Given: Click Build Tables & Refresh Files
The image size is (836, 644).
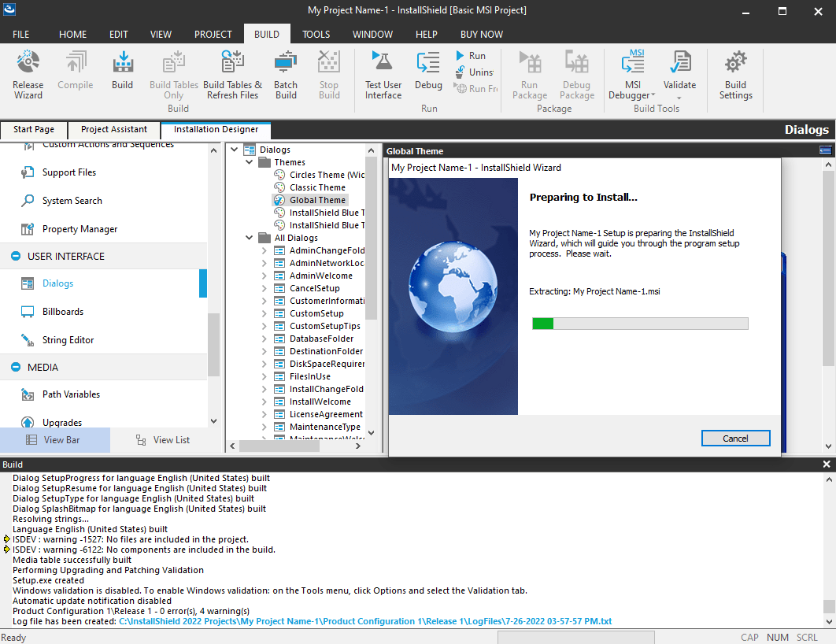Looking at the screenshot, I should pos(232,75).
